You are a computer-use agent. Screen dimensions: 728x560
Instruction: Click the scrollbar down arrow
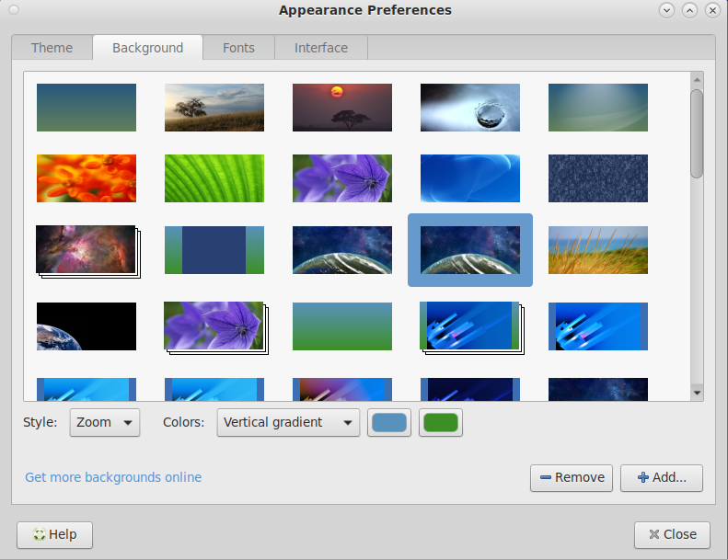pyautogui.click(x=697, y=393)
